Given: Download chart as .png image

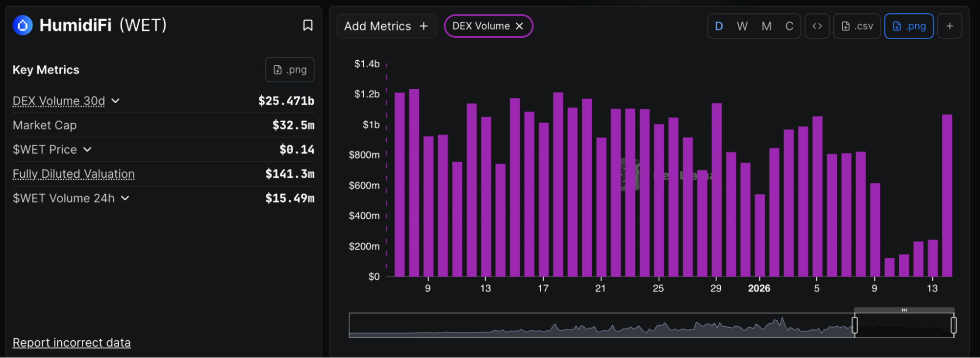Looking at the screenshot, I should (x=908, y=26).
